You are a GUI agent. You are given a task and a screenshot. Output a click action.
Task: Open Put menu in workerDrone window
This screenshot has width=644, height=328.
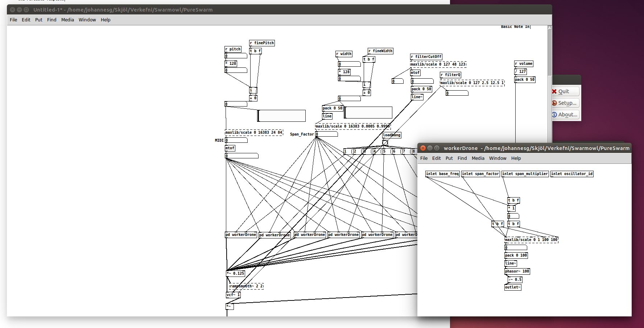click(x=449, y=158)
